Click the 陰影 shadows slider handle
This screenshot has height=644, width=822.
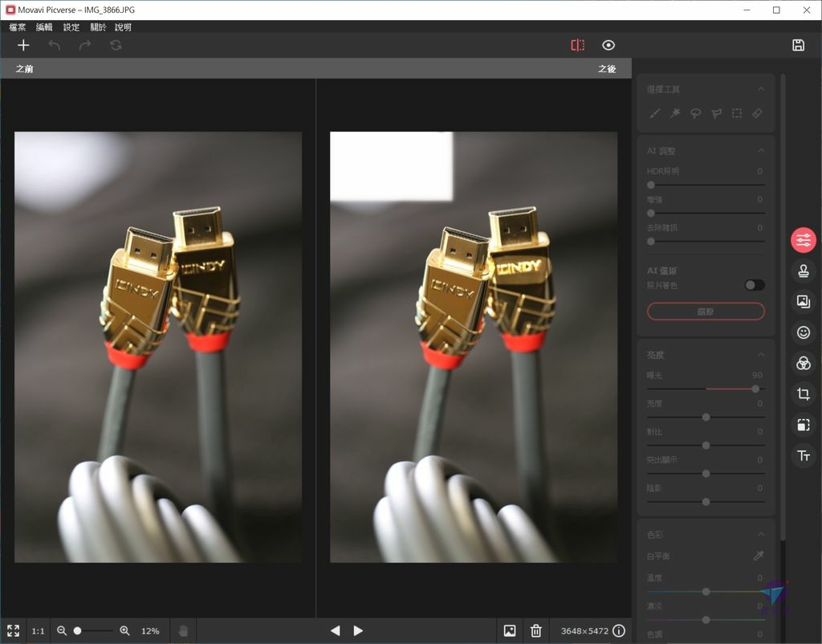click(x=706, y=502)
